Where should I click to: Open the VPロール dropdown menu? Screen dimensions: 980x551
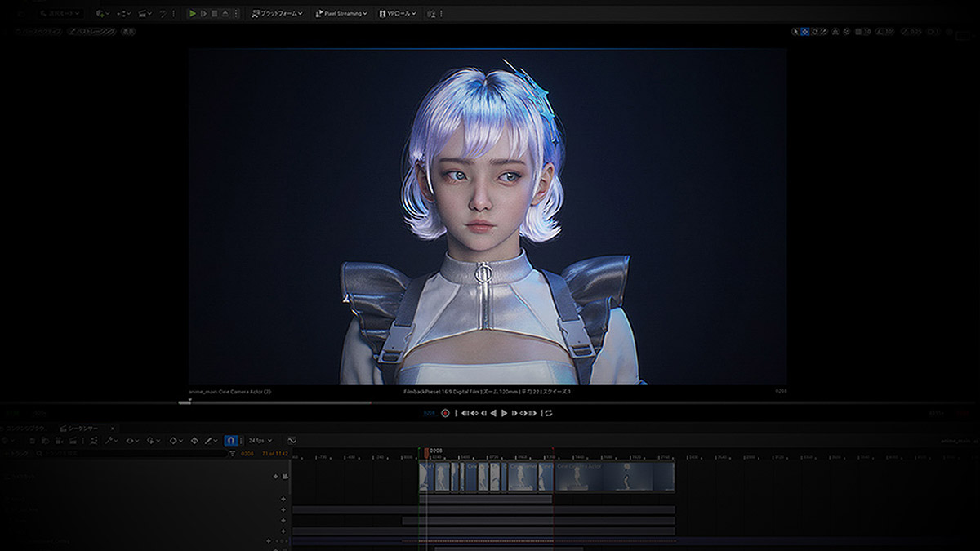(x=400, y=13)
